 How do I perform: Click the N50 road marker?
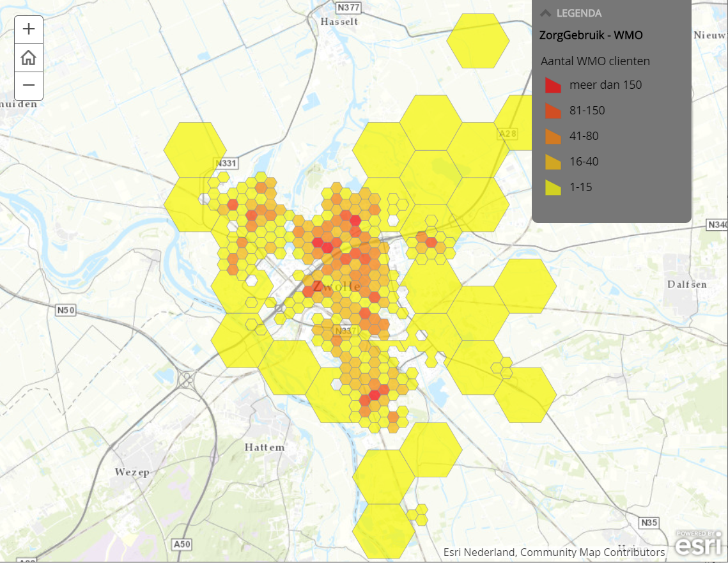click(65, 311)
